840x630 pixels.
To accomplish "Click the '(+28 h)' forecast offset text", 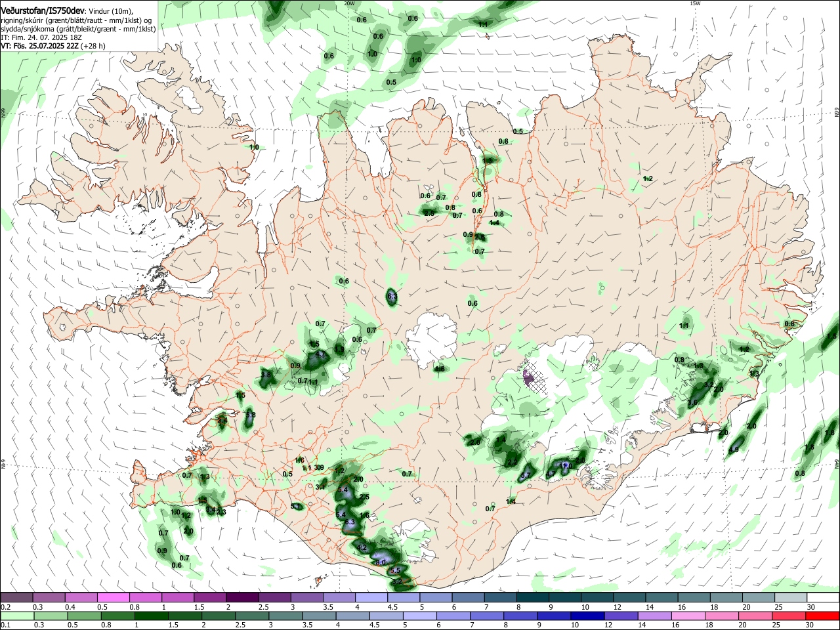I will 93,46.
